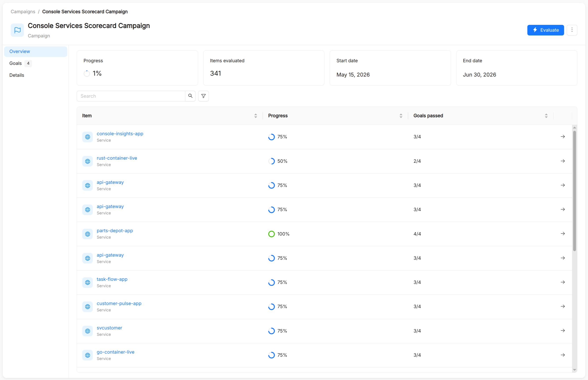Open the filter funnel button

pos(203,96)
